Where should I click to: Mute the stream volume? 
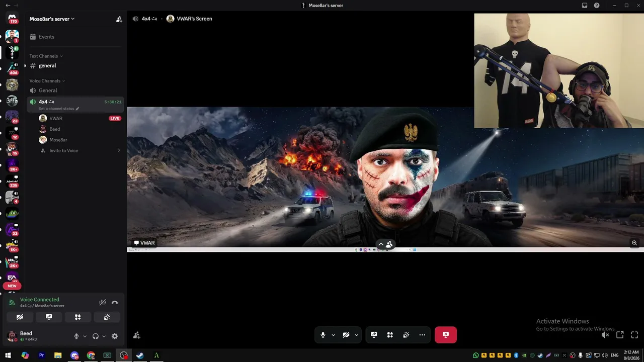(605, 335)
